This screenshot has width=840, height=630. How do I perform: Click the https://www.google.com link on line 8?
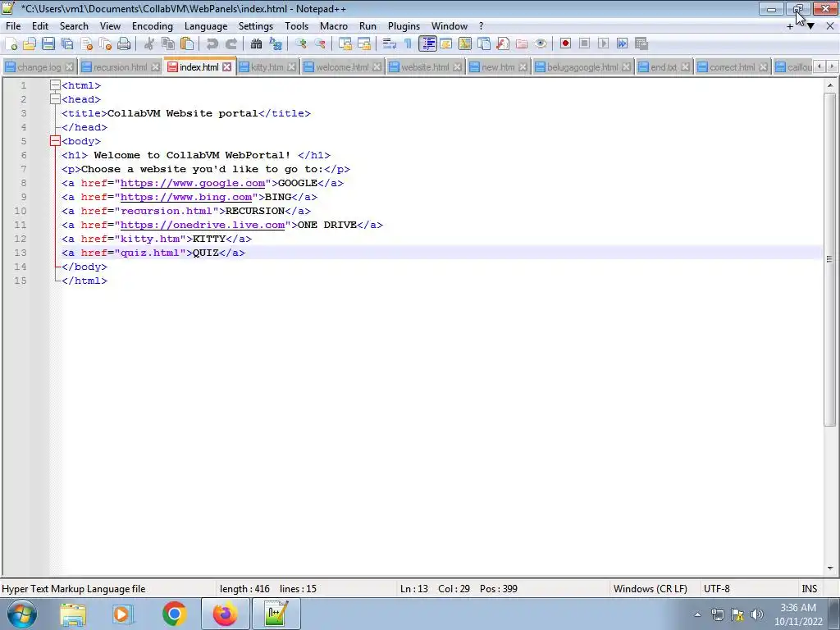point(192,183)
